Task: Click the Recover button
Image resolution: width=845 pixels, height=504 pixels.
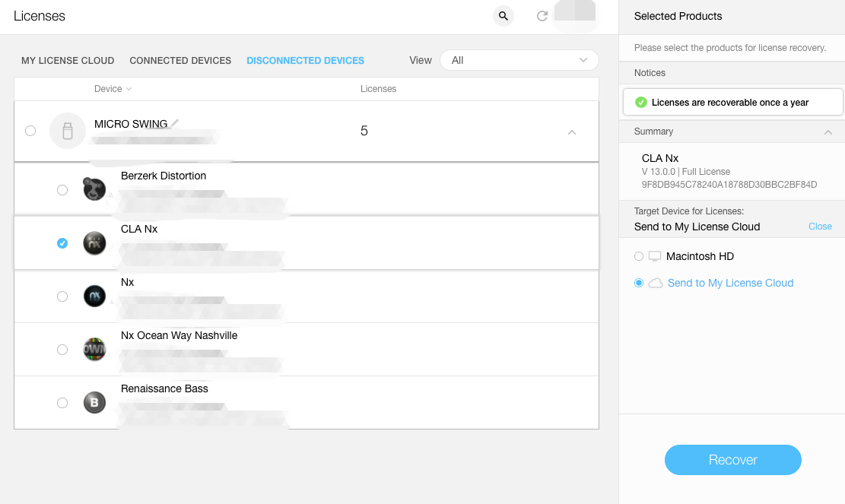Action: click(733, 460)
